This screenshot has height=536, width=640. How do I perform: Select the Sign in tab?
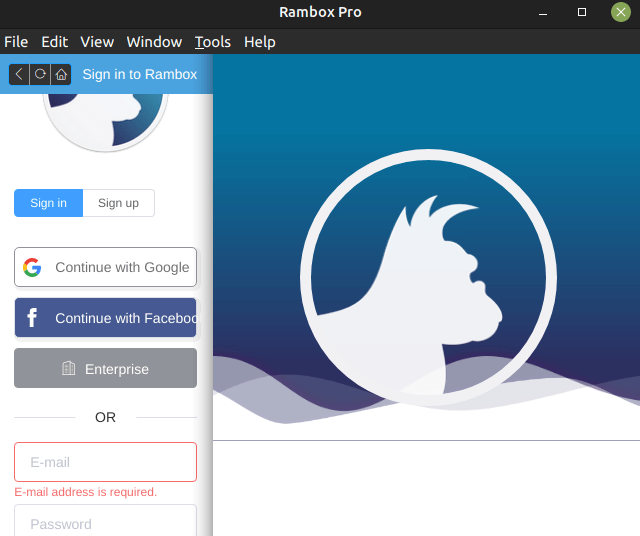coord(49,203)
